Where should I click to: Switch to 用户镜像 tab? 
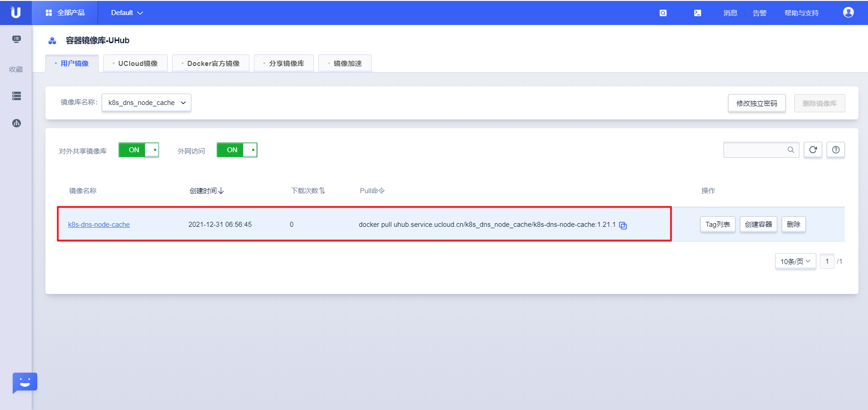tap(72, 64)
